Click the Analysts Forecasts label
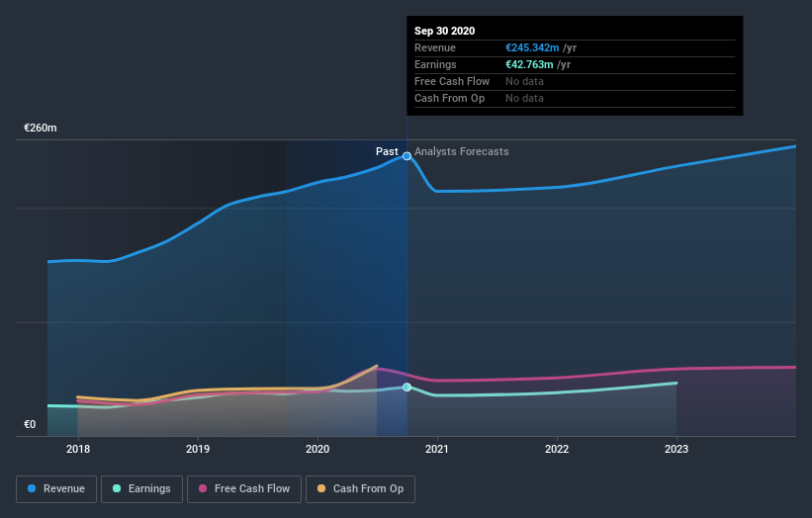812x518 pixels. click(x=462, y=151)
